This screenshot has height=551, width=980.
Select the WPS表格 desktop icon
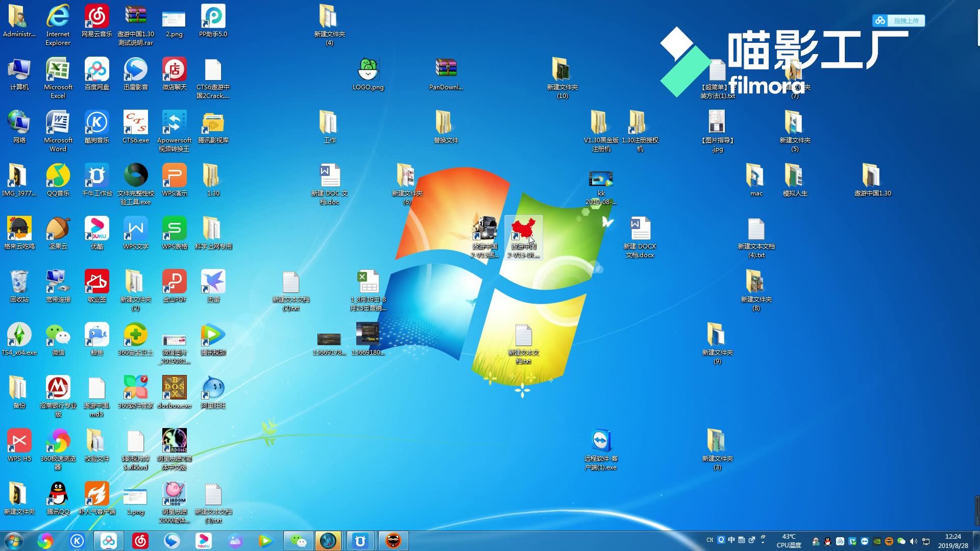click(x=174, y=233)
